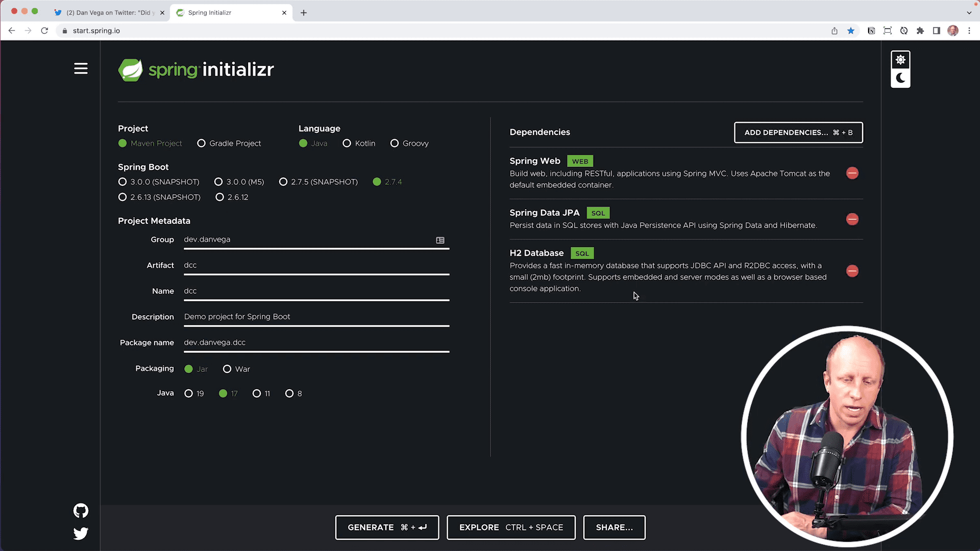Open the hamburger menu on the left

81,68
